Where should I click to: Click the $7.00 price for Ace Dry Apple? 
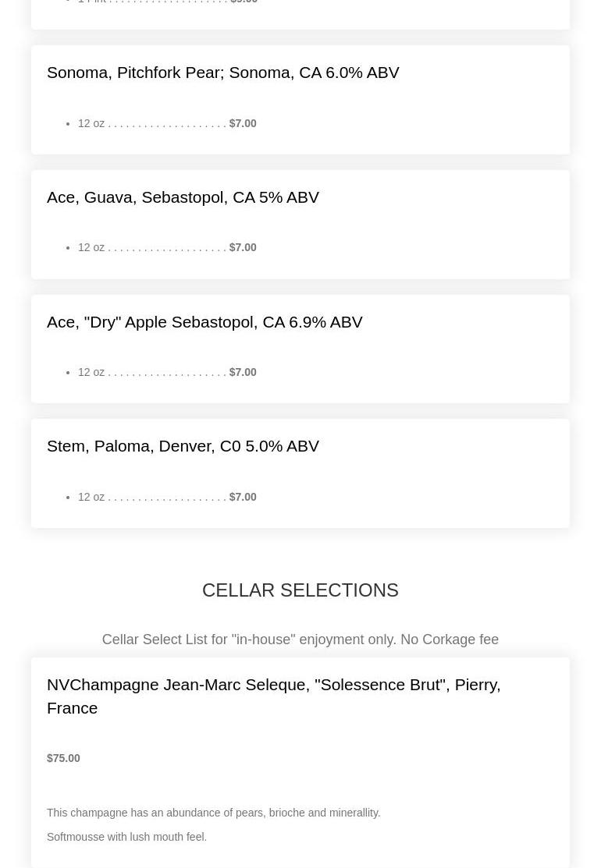tap(243, 372)
